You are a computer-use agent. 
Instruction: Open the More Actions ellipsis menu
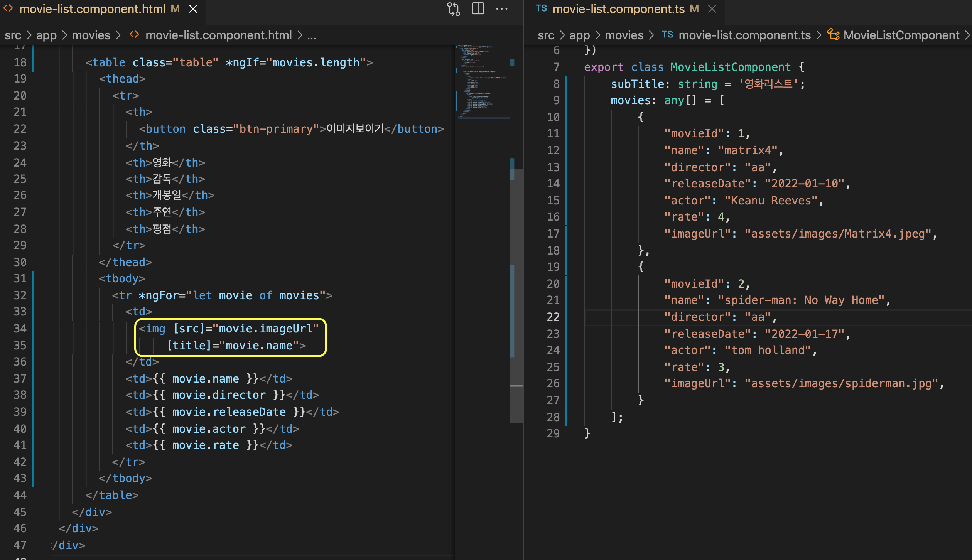pos(501,9)
